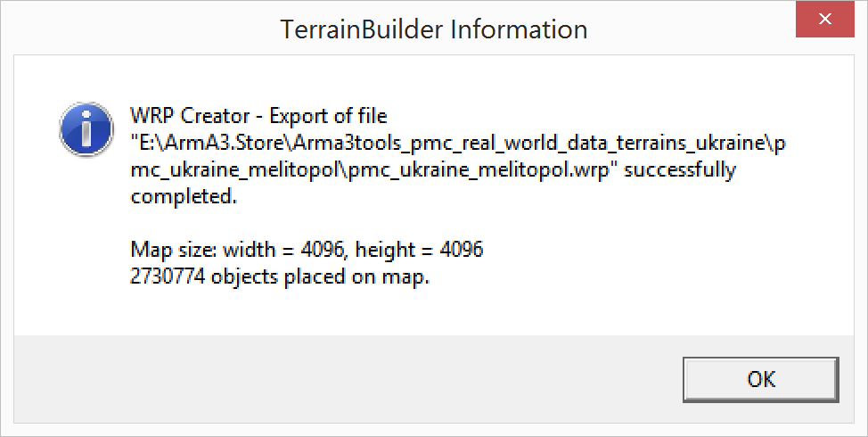Click the word 'successfully' in the message
The height and width of the screenshot is (437, 868).
point(680,169)
